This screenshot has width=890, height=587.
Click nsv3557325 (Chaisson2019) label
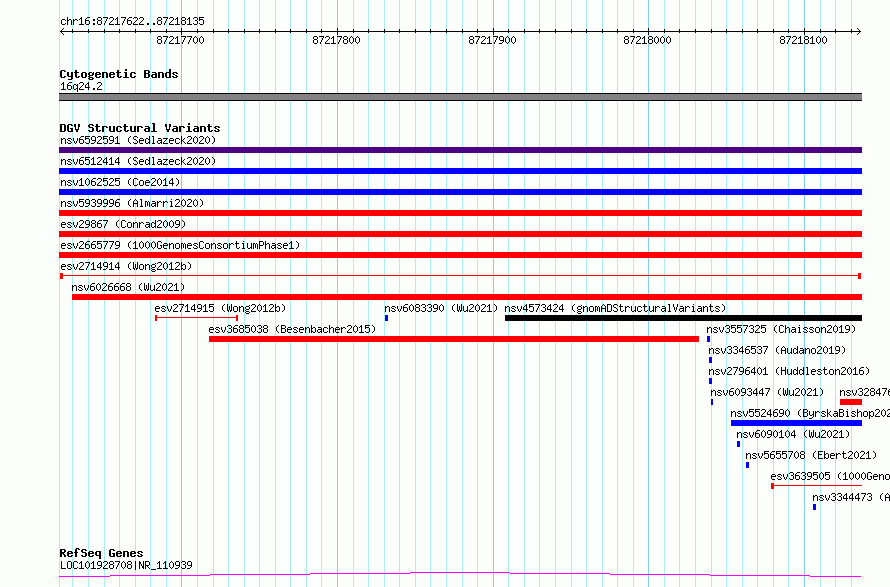(x=781, y=329)
